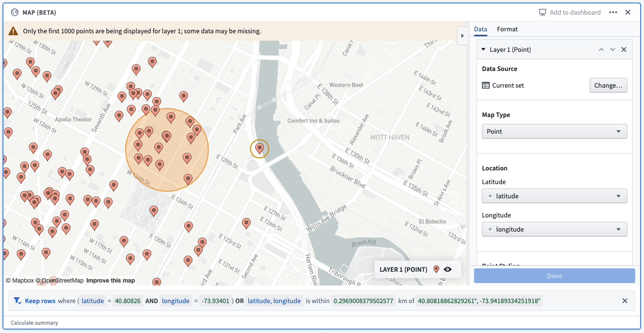Collapse the side configuration panel arrow
This screenshot has width=644, height=333.
(462, 35)
